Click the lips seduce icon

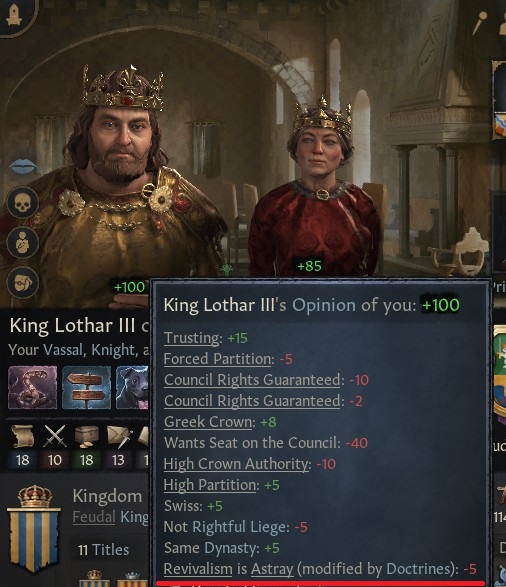click(x=22, y=166)
